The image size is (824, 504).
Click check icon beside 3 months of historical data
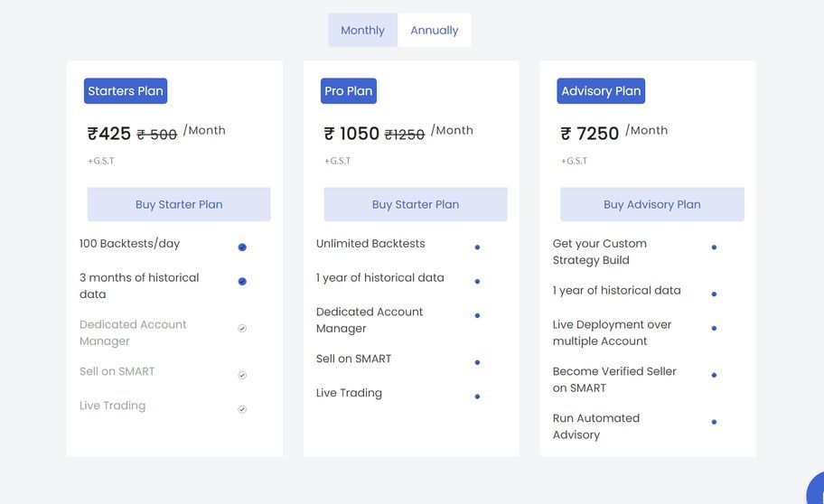tap(242, 281)
